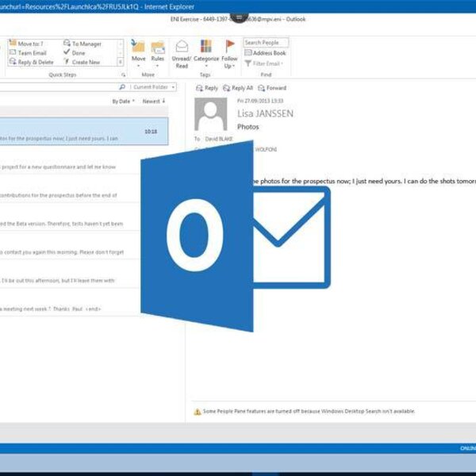Click the Photos subject line

(248, 127)
